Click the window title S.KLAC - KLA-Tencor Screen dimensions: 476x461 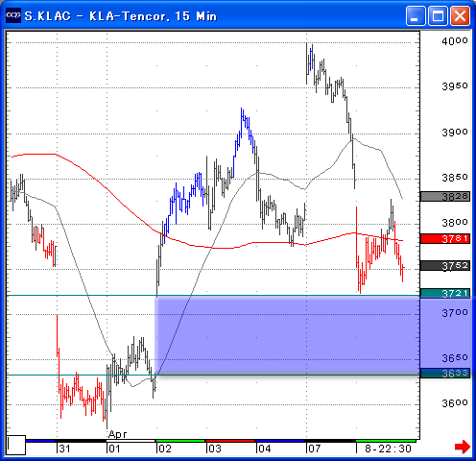[x=120, y=15]
